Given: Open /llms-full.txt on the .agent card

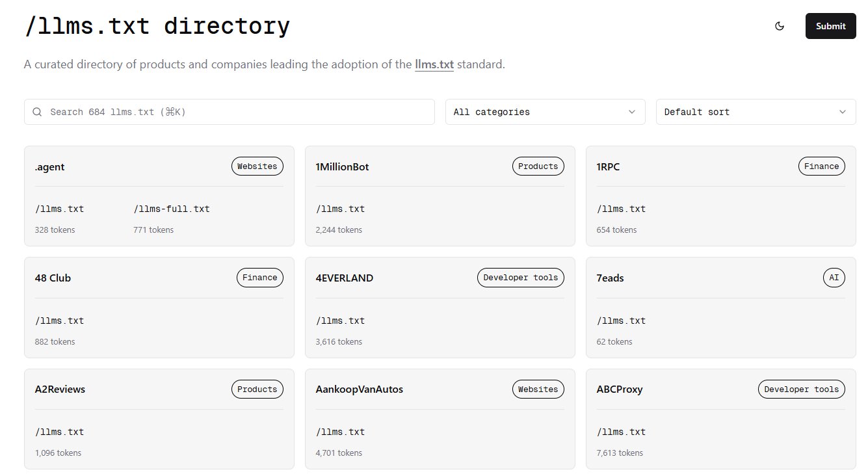Looking at the screenshot, I should pyautogui.click(x=171, y=209).
